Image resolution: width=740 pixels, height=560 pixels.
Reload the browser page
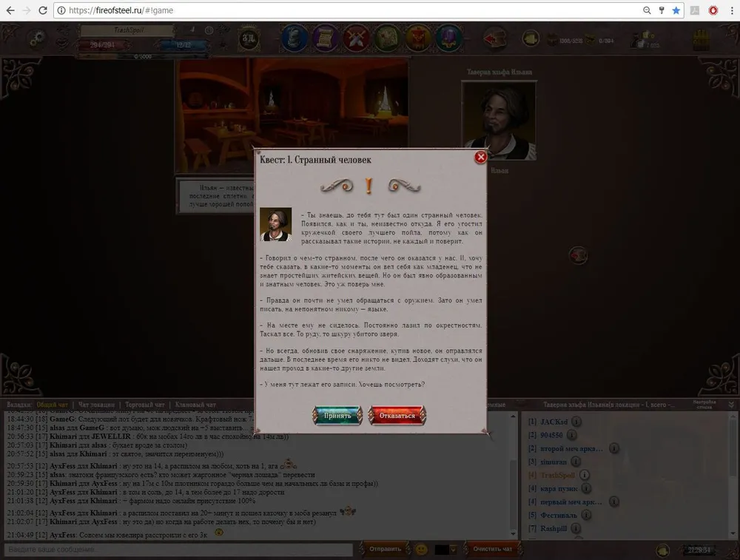coord(42,10)
